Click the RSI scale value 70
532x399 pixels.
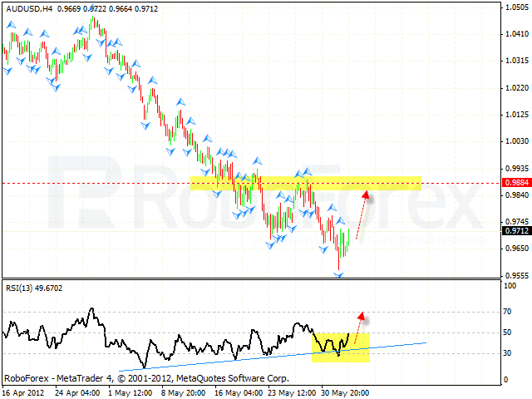pyautogui.click(x=507, y=312)
